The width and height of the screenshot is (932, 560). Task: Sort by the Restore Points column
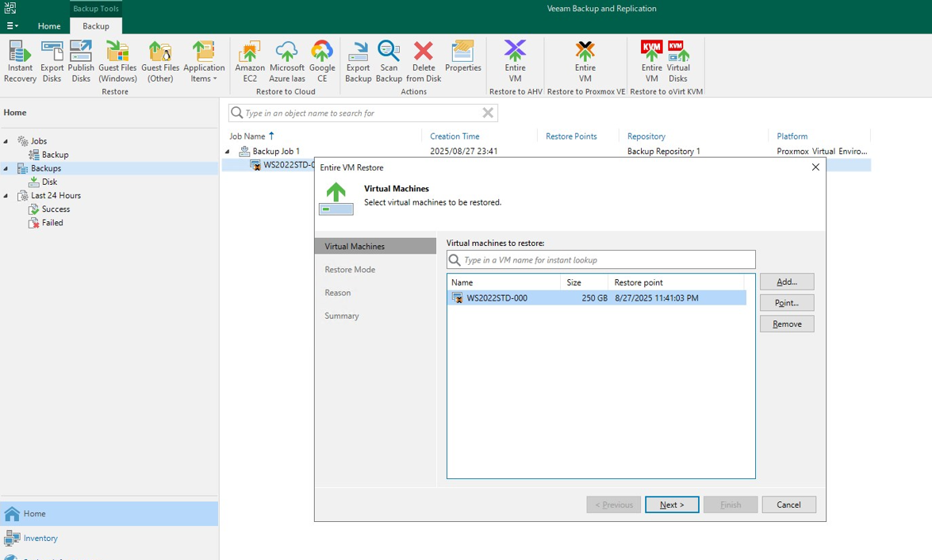point(571,136)
